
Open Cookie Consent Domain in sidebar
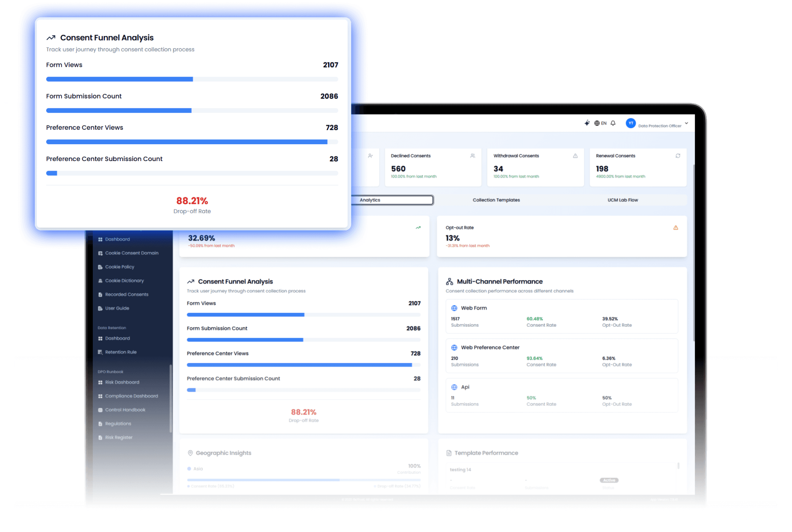(x=131, y=253)
